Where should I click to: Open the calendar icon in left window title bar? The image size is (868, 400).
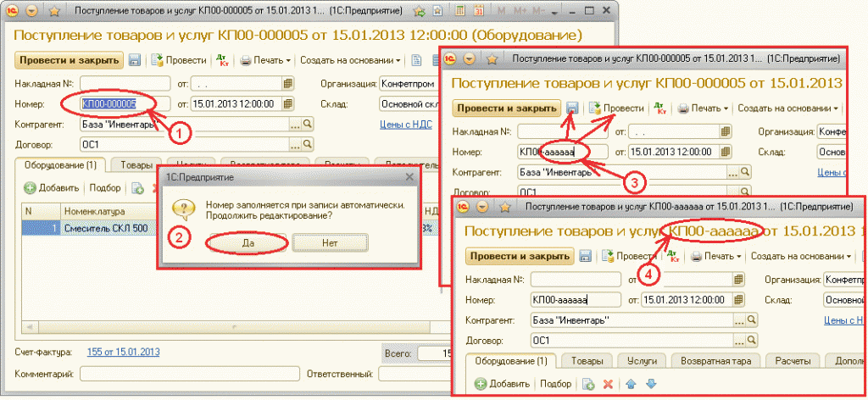479,10
